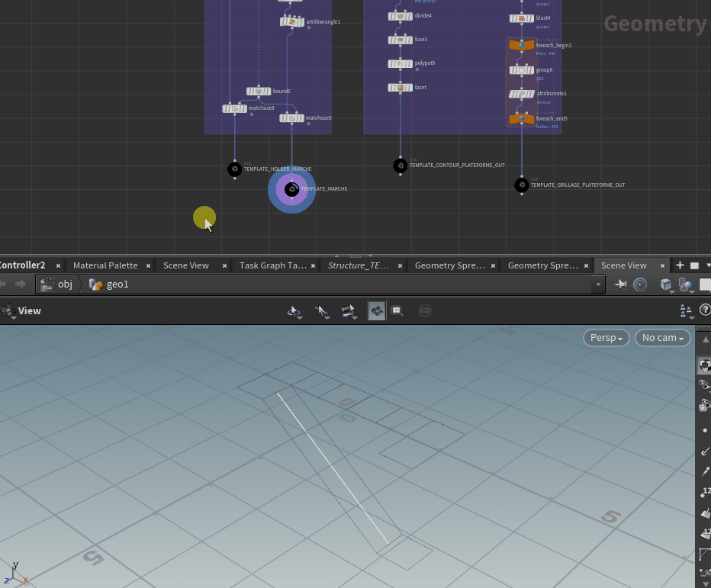This screenshot has height=588, width=711.
Task: Select the TEMPLATE_HOLDER_MARCHE null node
Action: click(235, 169)
